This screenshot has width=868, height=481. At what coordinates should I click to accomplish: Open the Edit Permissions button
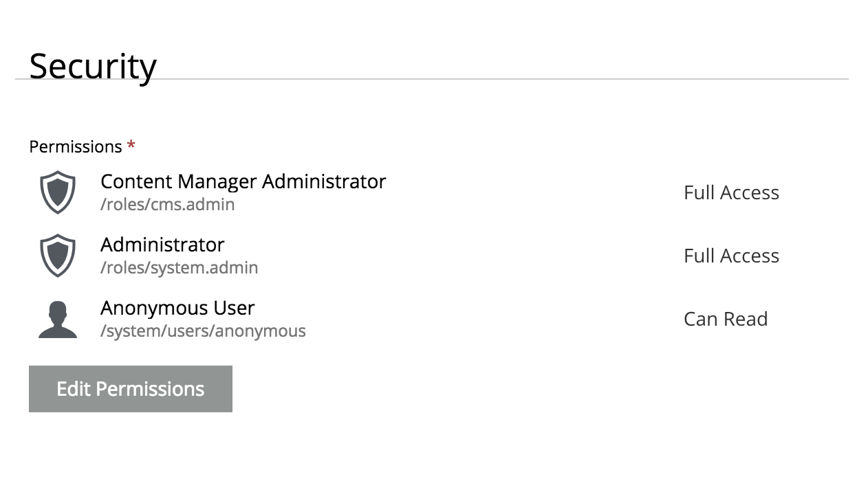click(x=131, y=389)
